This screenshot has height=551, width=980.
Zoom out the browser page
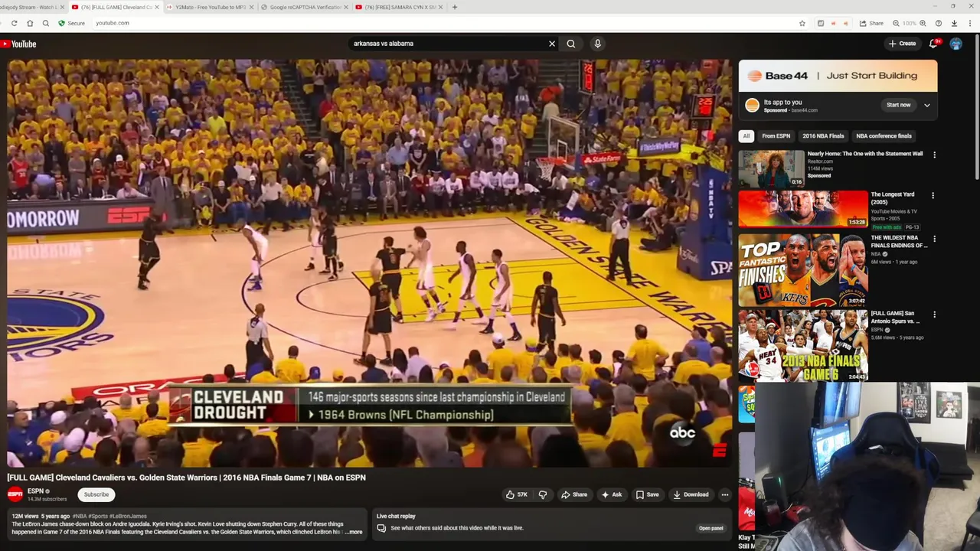(895, 23)
